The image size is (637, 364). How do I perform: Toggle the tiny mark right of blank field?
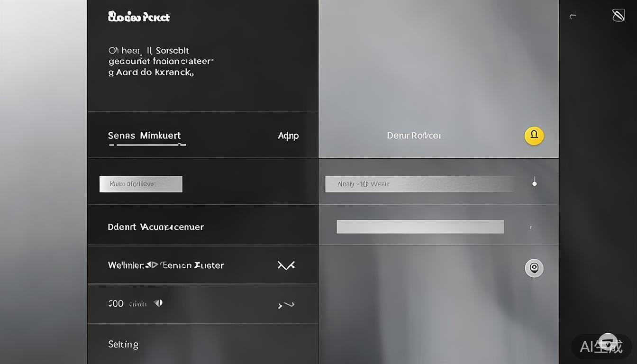coord(530,227)
